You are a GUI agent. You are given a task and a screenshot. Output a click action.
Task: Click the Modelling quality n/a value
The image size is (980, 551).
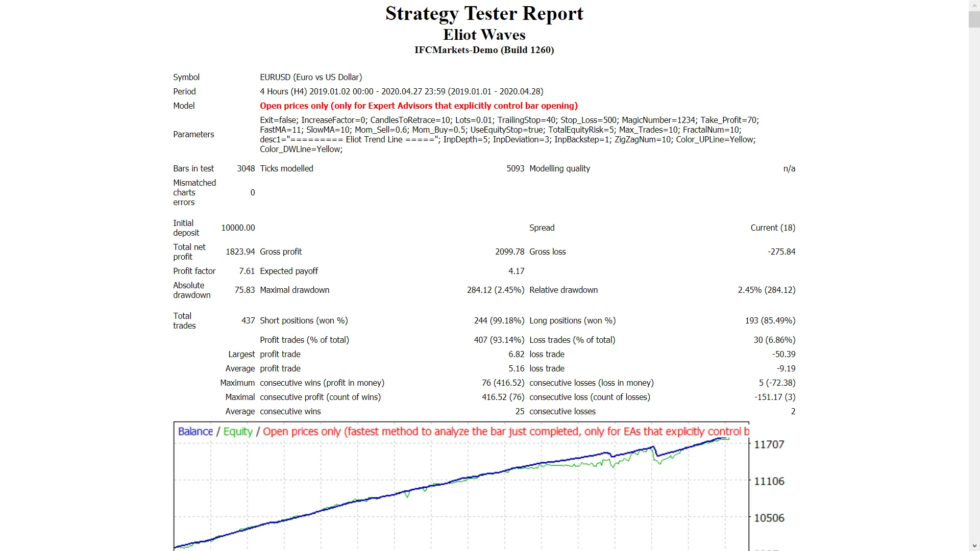(789, 168)
